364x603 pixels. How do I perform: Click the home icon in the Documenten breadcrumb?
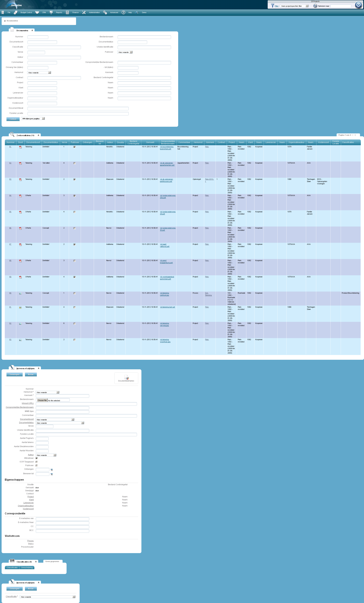point(5,21)
